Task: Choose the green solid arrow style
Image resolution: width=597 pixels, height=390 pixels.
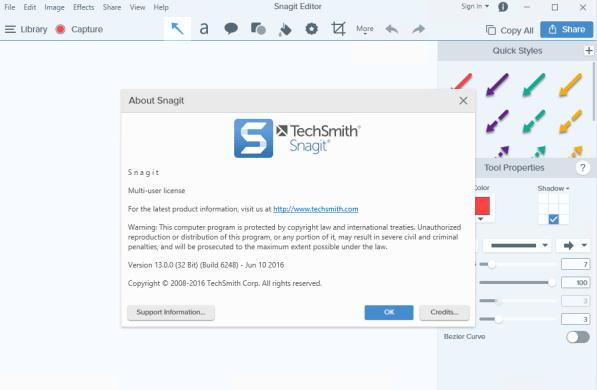Action: (534, 85)
